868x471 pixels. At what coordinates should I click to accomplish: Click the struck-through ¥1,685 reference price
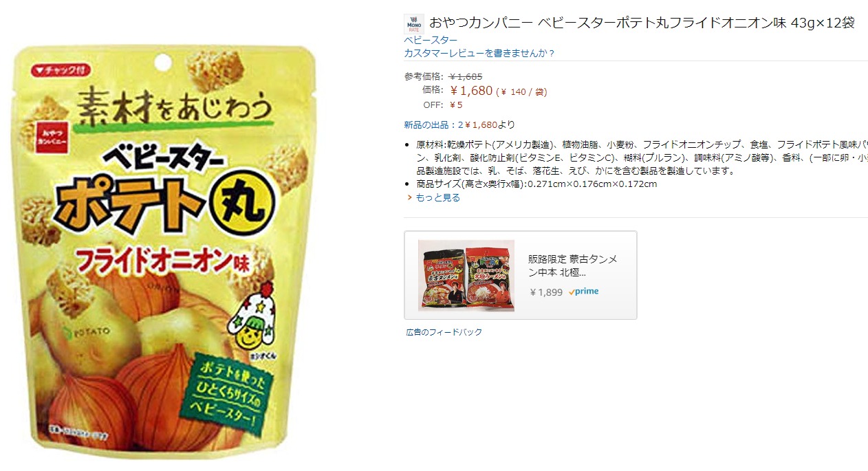click(x=466, y=76)
